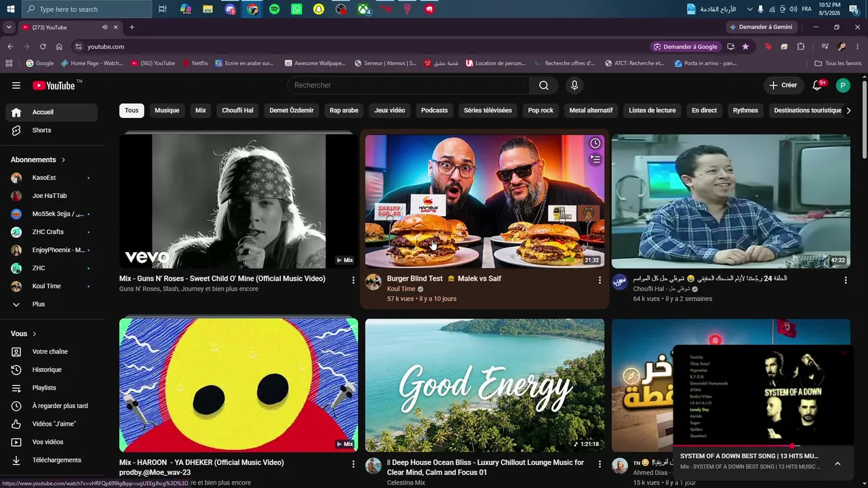Image resolution: width=868 pixels, height=488 pixels.
Task: Open the Chrome home page button
Action: [59, 47]
